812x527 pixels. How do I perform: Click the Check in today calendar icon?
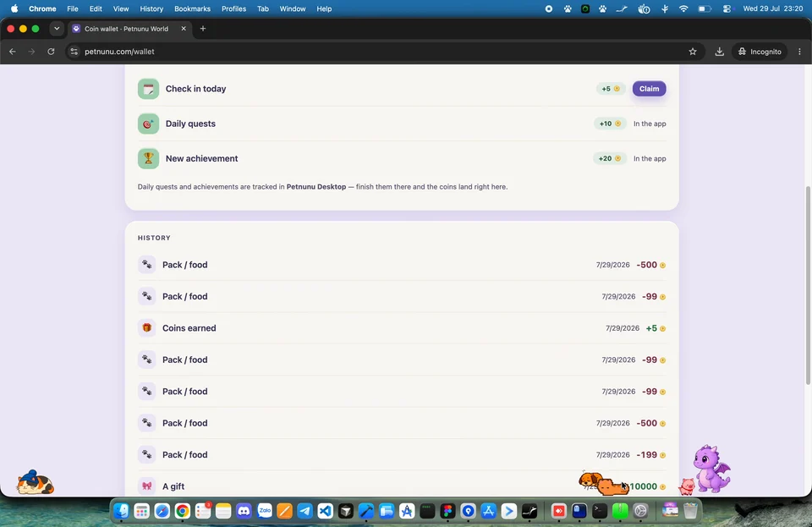pos(148,89)
